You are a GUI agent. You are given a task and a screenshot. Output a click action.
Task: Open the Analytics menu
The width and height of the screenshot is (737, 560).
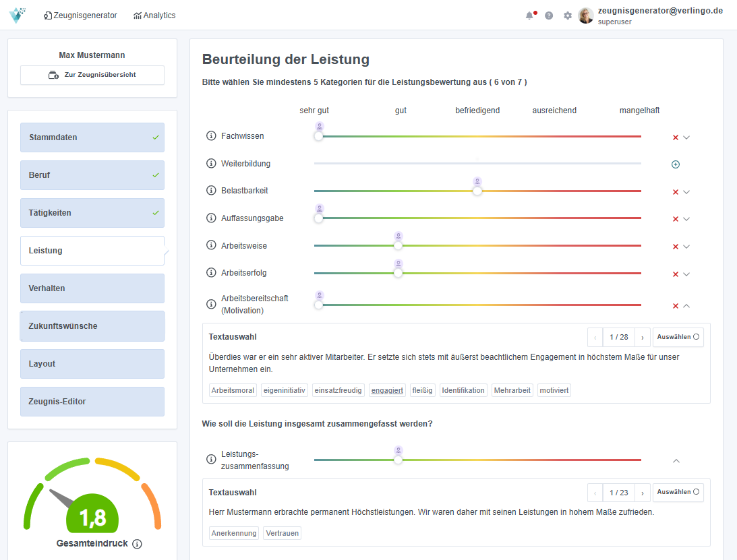(x=154, y=15)
